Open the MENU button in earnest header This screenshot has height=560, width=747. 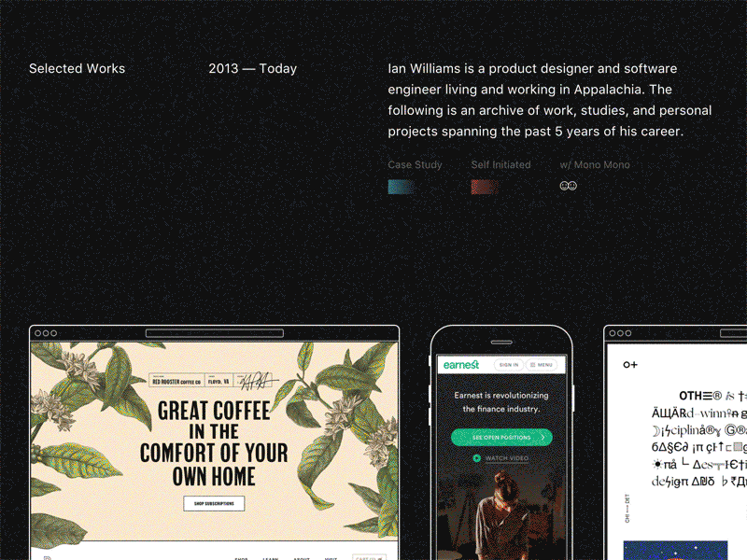(542, 365)
